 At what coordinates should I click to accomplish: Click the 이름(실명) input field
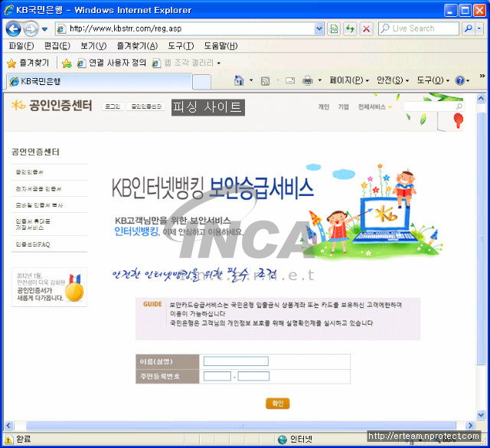click(236, 361)
